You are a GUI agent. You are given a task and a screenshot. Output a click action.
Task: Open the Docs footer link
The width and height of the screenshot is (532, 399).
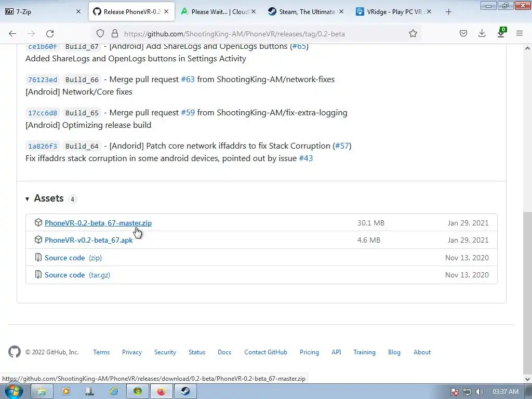coord(224,352)
